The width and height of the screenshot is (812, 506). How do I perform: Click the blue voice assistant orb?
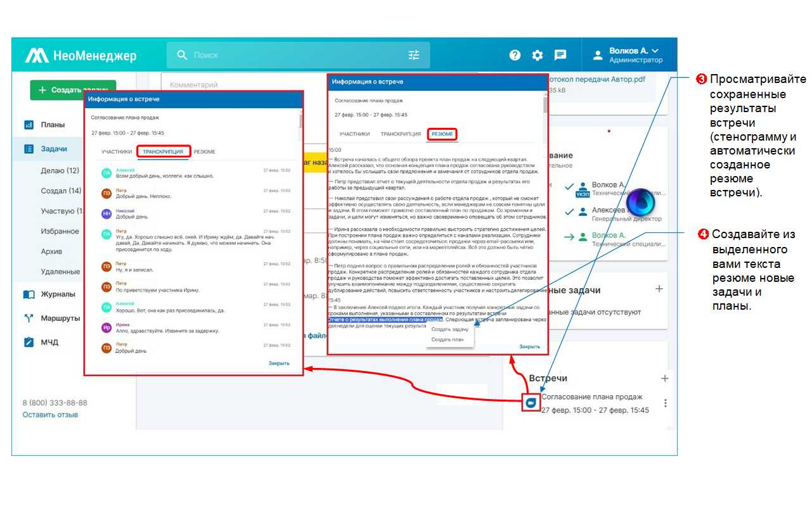(x=641, y=203)
